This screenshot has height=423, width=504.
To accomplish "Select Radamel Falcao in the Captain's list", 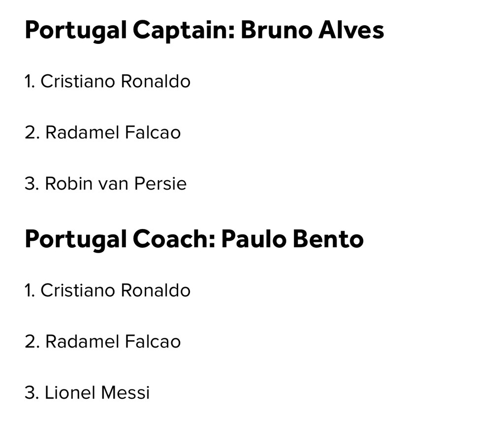I will [113, 132].
